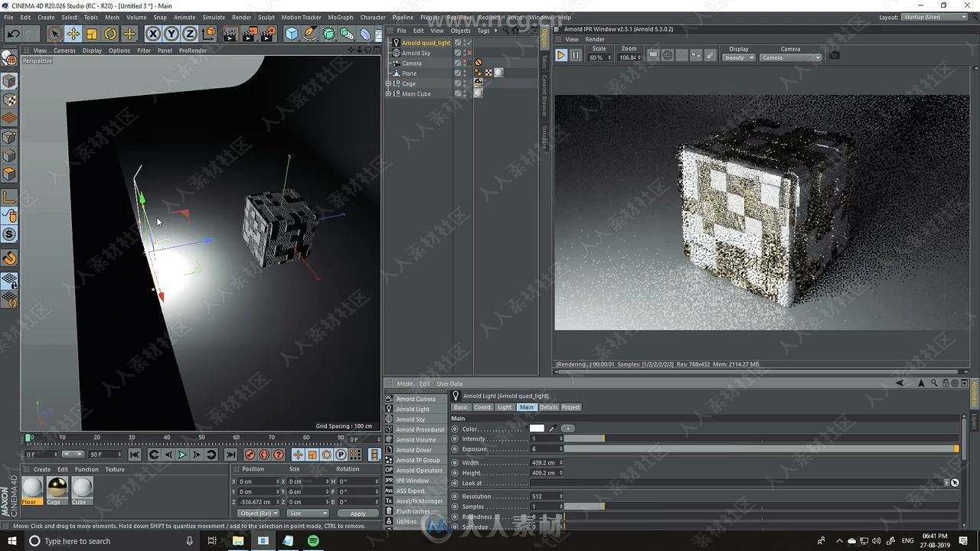Open Size mode dropdown
The height and width of the screenshot is (551, 980).
pyautogui.click(x=307, y=514)
